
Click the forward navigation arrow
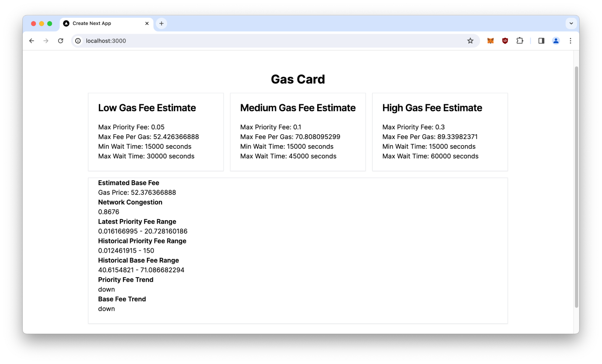pyautogui.click(x=46, y=40)
